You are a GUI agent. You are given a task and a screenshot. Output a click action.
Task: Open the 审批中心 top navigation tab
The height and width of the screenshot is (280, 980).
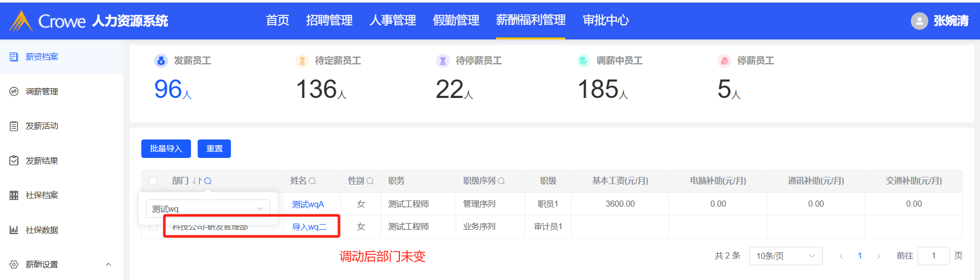tap(606, 21)
